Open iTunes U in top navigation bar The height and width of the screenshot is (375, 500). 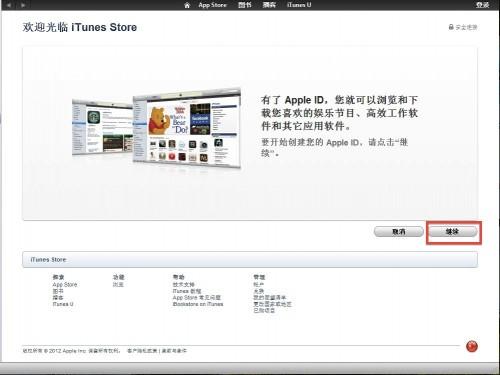tap(299, 5)
